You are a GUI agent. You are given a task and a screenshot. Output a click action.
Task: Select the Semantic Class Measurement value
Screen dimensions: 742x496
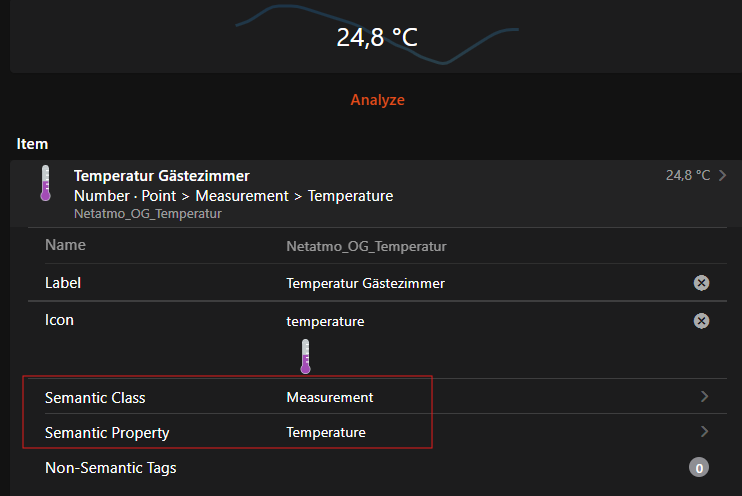[x=329, y=397]
